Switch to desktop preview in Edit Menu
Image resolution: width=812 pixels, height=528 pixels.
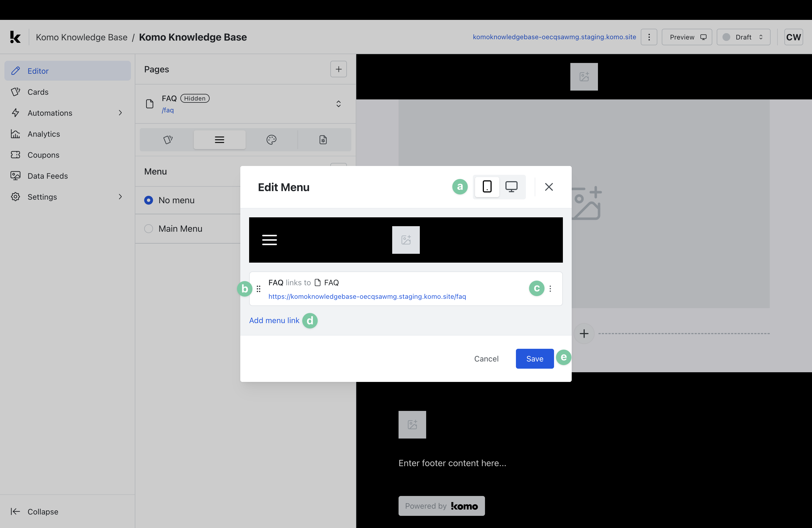[x=511, y=187]
